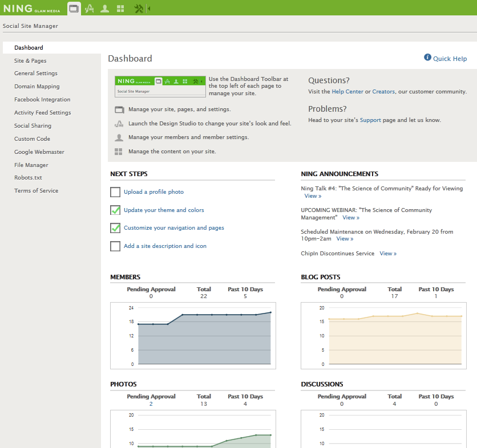The width and height of the screenshot is (477, 448).
Task: Click the 'NEXT STEPS' section heading
Action: coord(129,174)
